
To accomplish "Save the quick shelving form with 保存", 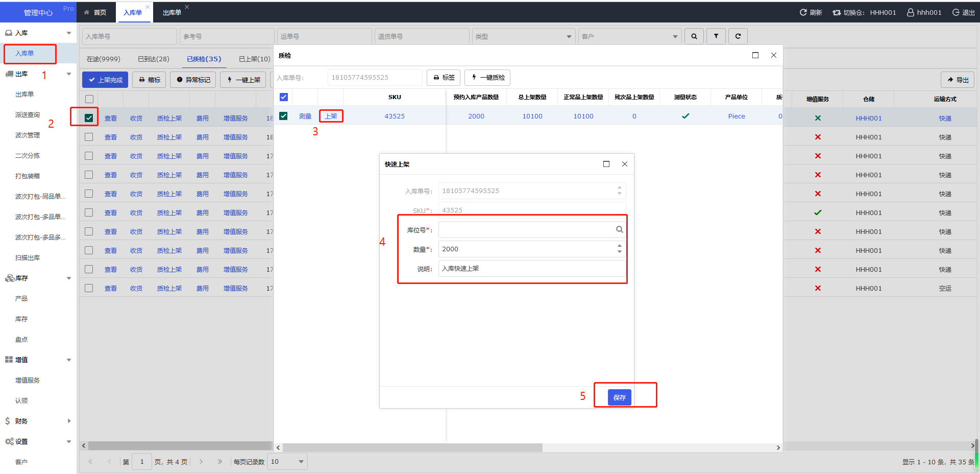I will tap(619, 397).
